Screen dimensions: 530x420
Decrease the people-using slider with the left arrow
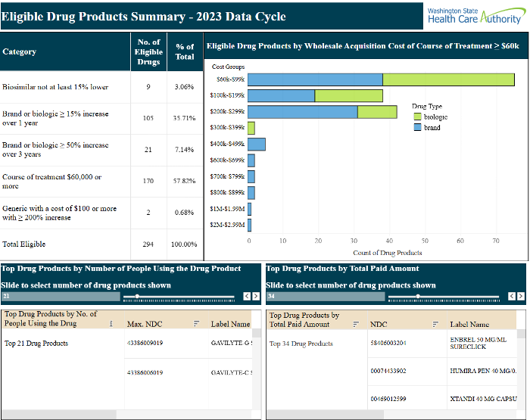(x=247, y=297)
